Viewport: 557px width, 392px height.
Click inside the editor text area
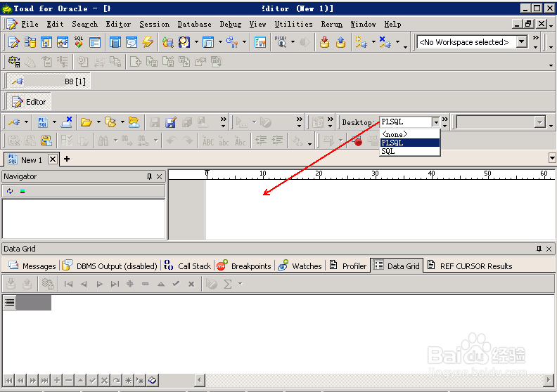coord(379,209)
